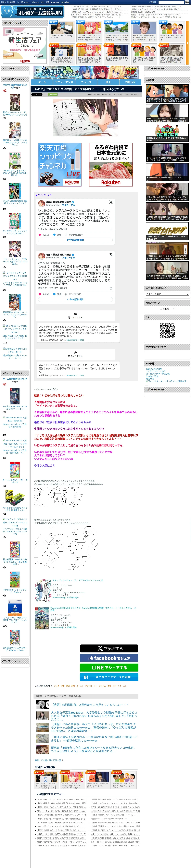191x868 pixels.
Task: Click the green Follow button under title
Action: pyautogui.click(x=52, y=95)
